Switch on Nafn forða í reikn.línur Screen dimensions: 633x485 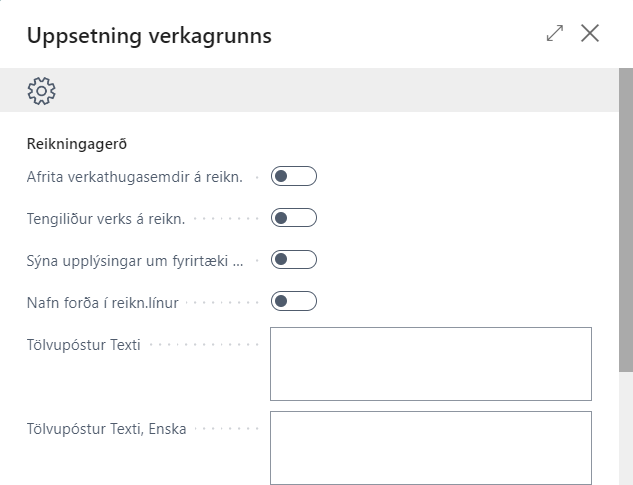294,301
